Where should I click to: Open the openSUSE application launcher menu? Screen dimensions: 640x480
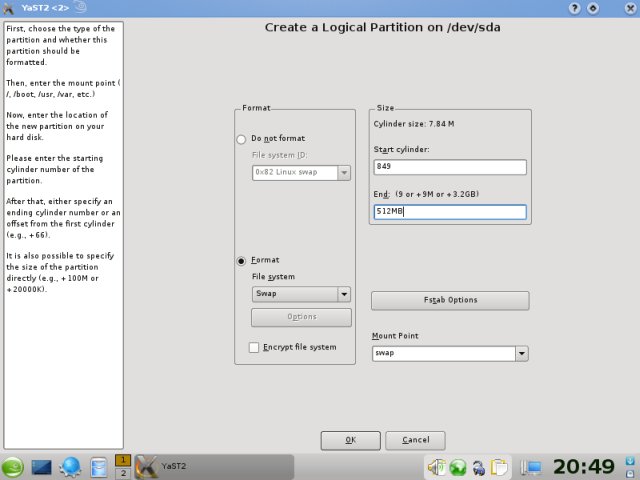pos(14,467)
